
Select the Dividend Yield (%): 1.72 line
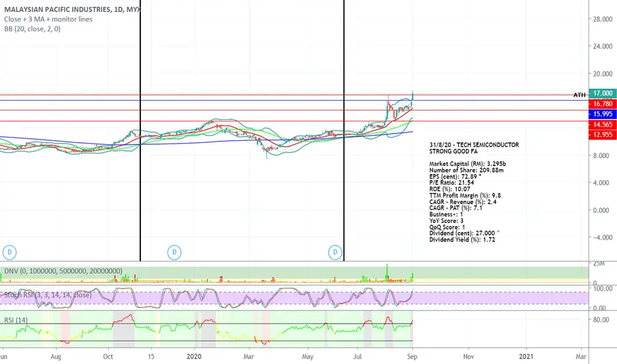click(x=462, y=240)
